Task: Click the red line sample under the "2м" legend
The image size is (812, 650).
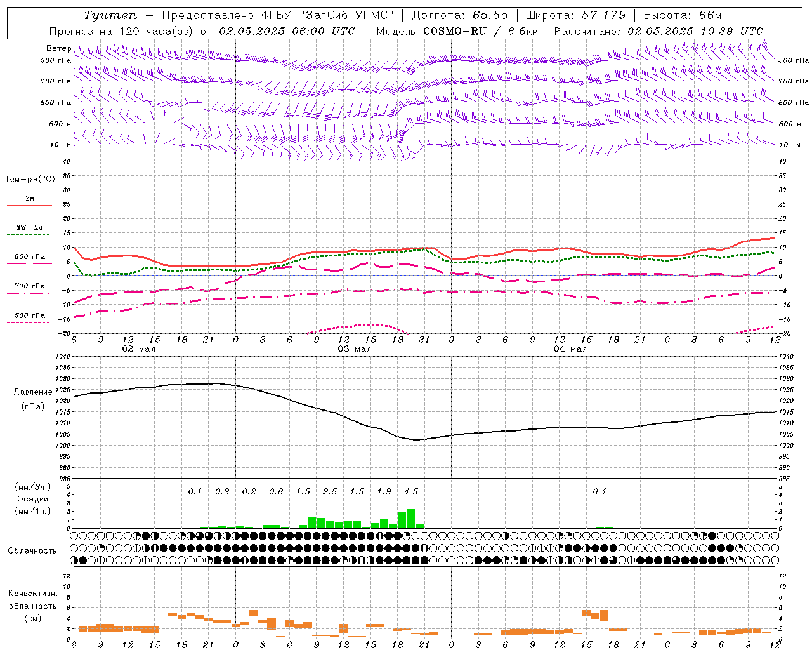Action: pyautogui.click(x=29, y=205)
